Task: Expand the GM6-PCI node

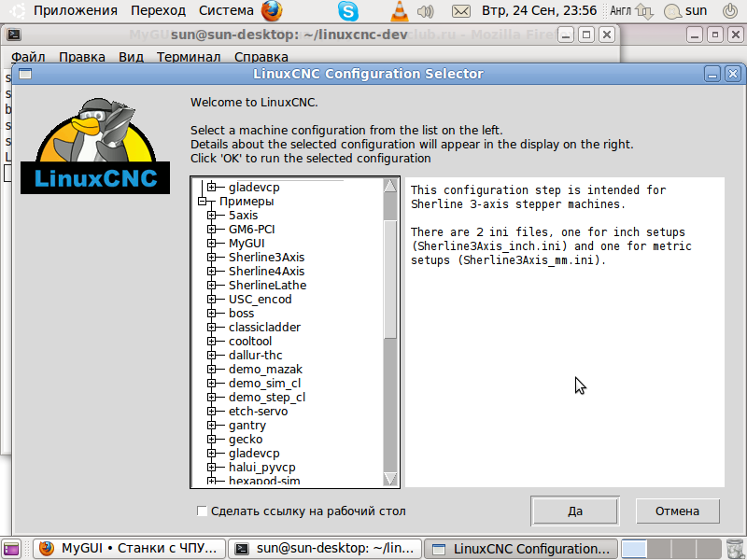Action: (x=212, y=229)
